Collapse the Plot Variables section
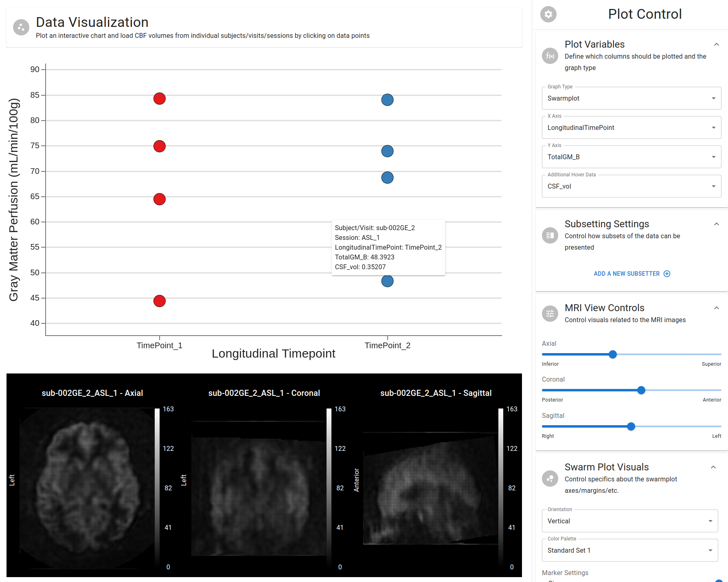 point(717,44)
